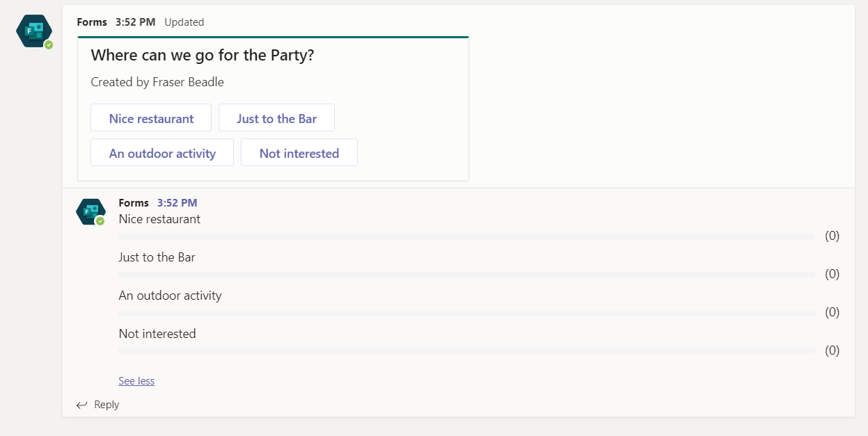Click the 3:52 PM timestamp on the poll message
This screenshot has height=436, width=868.
tap(136, 22)
